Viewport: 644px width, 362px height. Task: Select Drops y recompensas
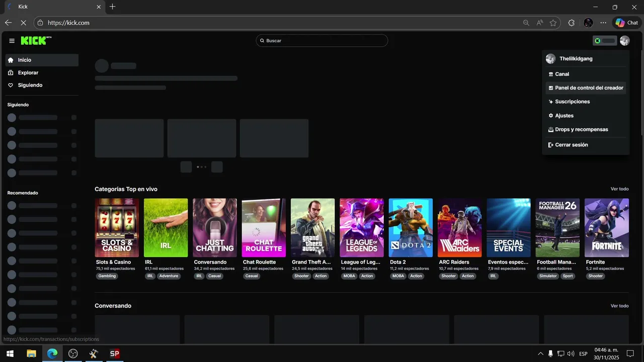(586, 130)
